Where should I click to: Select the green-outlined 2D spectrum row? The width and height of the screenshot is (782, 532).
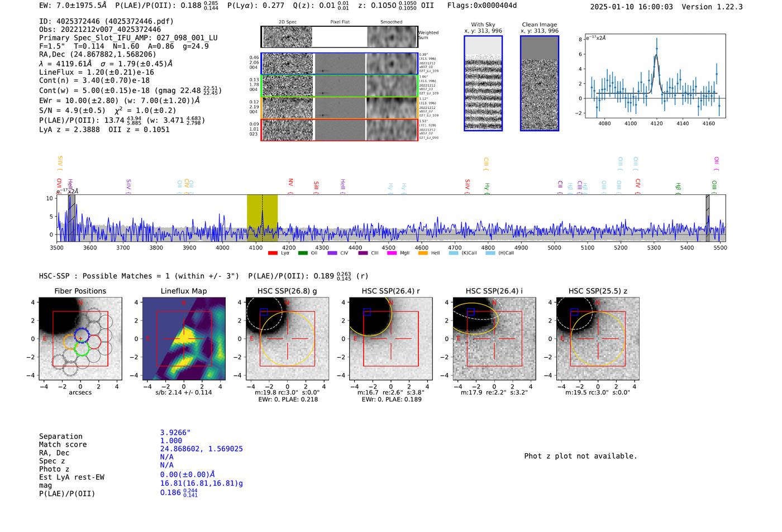tap(340, 86)
